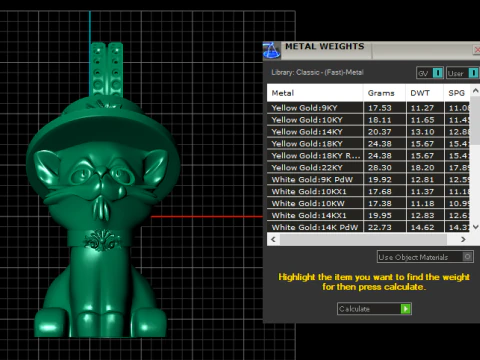Sort by the DWT column header
Viewport: 480px width, 360px height.
click(x=425, y=93)
